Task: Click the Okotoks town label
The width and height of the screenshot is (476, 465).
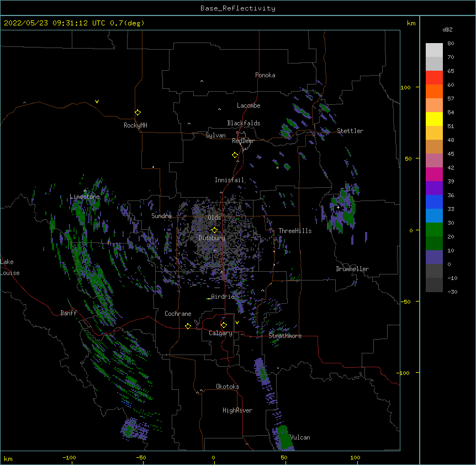Action: coord(228,387)
